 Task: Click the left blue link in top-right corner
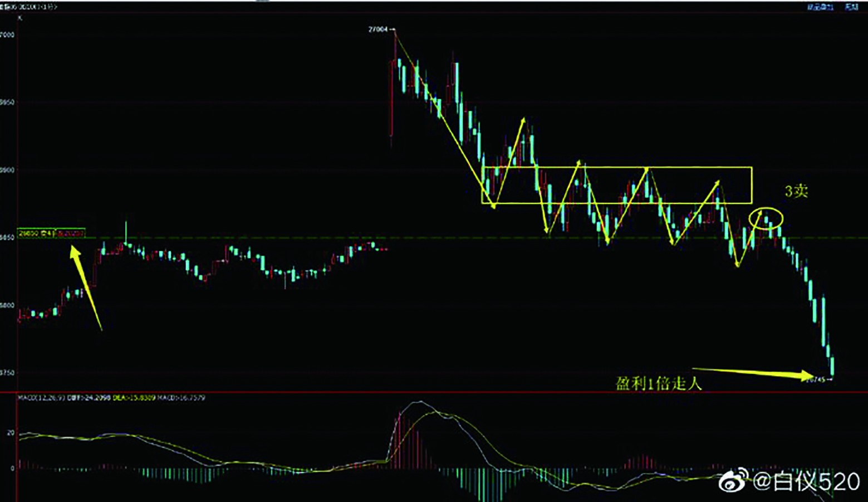[820, 7]
